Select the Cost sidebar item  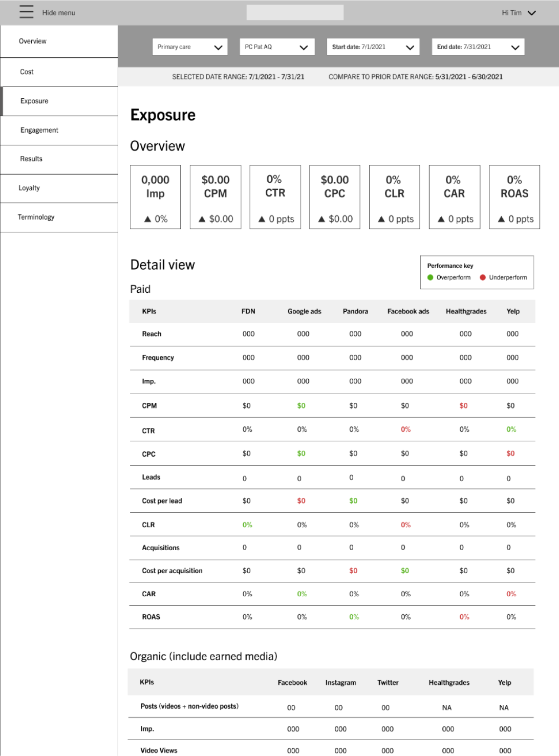tap(59, 72)
